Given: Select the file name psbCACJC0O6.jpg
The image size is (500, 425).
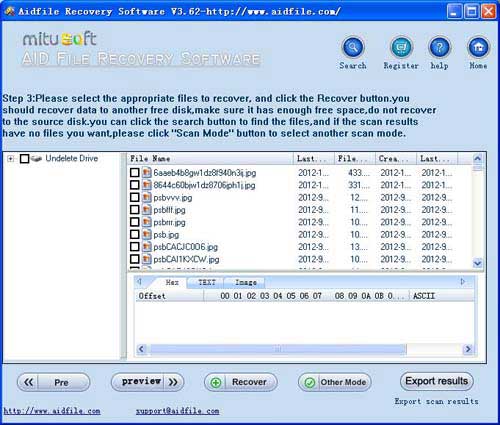Looking at the screenshot, I should click(x=185, y=247).
